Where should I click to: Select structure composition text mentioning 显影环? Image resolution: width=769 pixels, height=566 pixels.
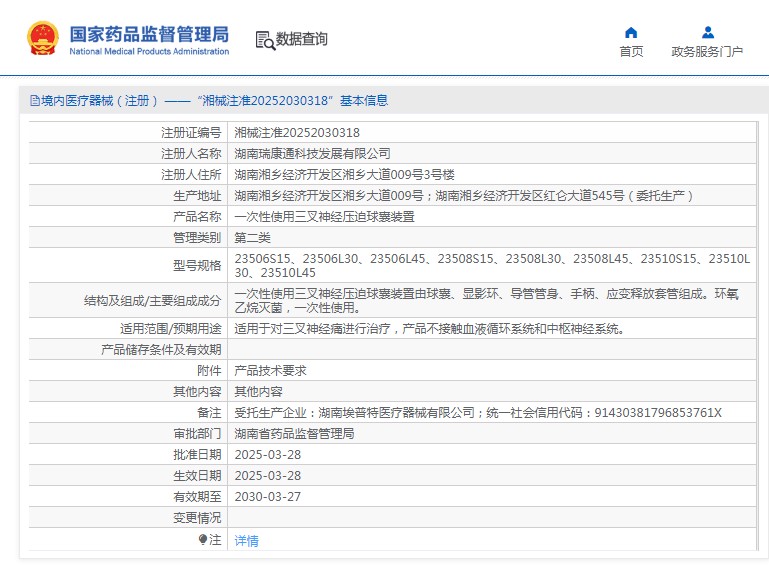pos(486,300)
